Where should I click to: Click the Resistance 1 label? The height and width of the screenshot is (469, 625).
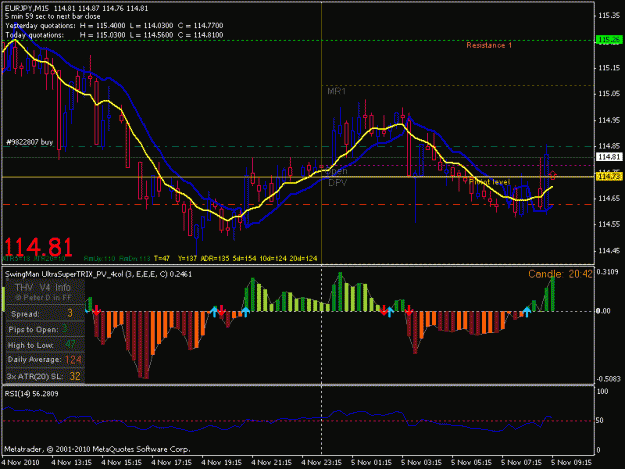coord(489,45)
